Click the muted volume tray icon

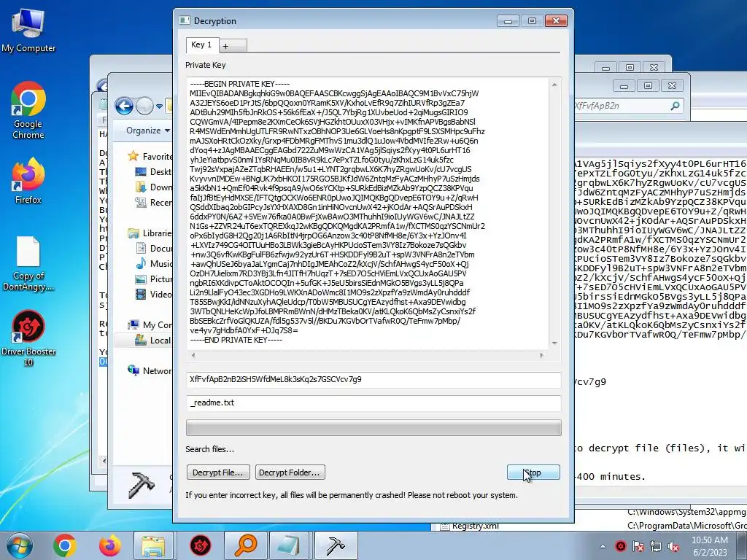pos(673,546)
